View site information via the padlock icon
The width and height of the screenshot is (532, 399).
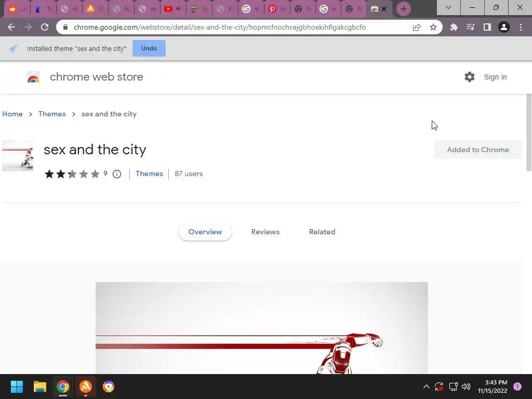click(x=66, y=27)
